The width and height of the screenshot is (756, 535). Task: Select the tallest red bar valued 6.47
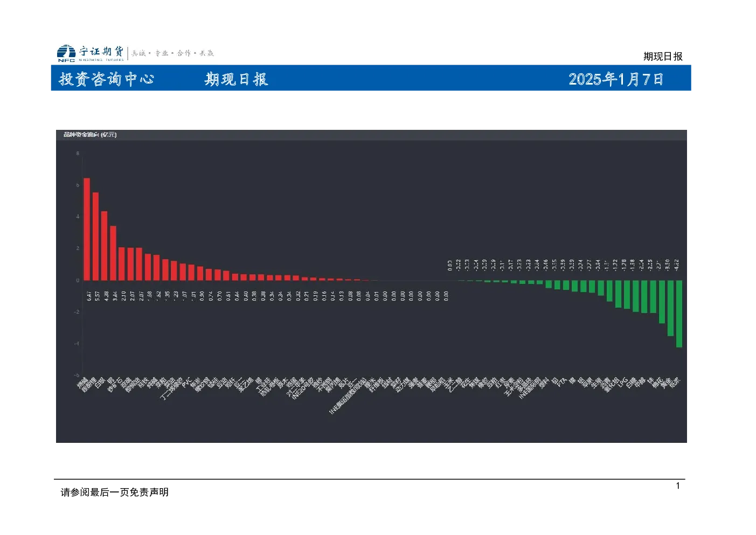(87, 229)
